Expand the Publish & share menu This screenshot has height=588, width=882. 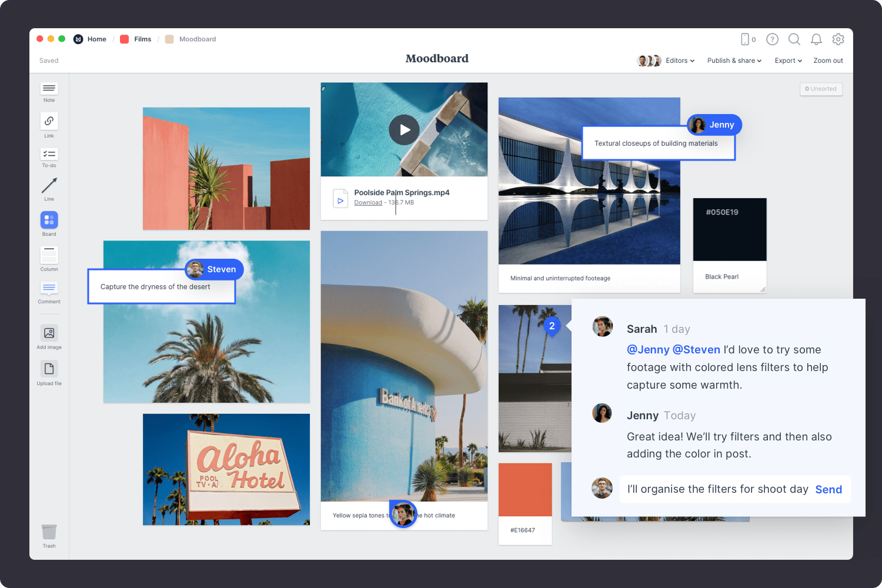[734, 61]
